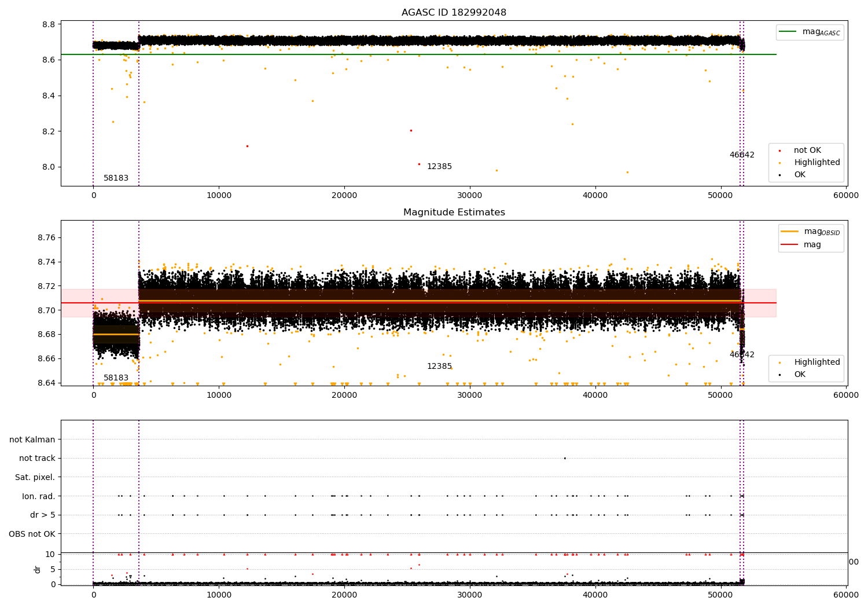Click the '12385' annotation in the top plot
This screenshot has height=608, width=868.
(439, 167)
